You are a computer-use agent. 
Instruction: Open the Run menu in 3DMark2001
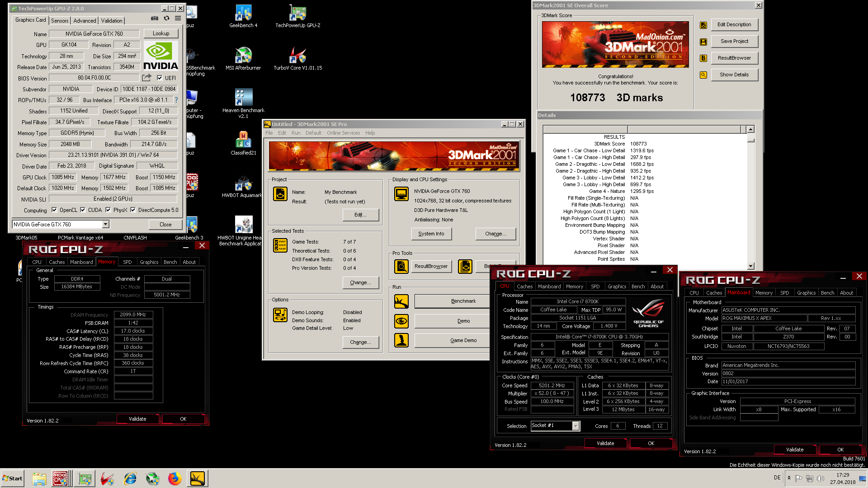(296, 133)
